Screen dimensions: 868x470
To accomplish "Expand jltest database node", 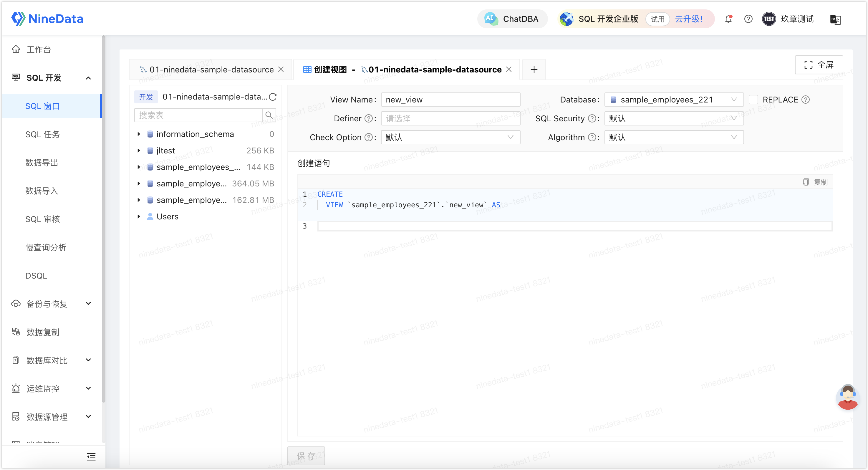I will pyautogui.click(x=139, y=150).
